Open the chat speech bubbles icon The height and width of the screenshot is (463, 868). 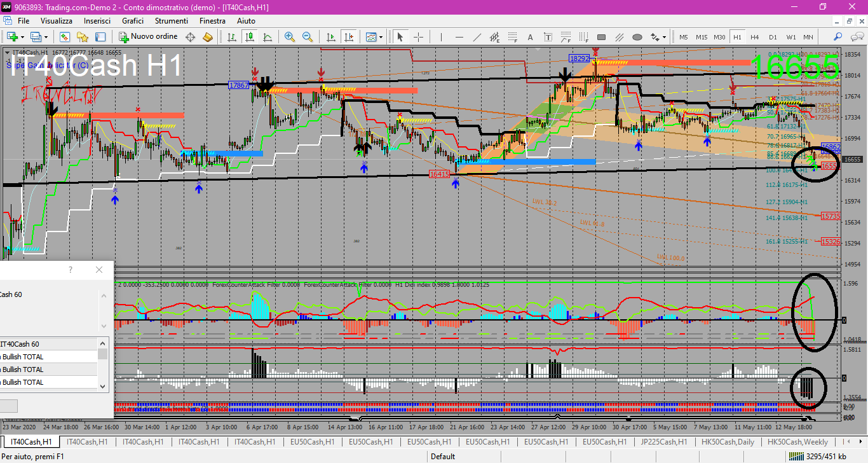[856, 37]
